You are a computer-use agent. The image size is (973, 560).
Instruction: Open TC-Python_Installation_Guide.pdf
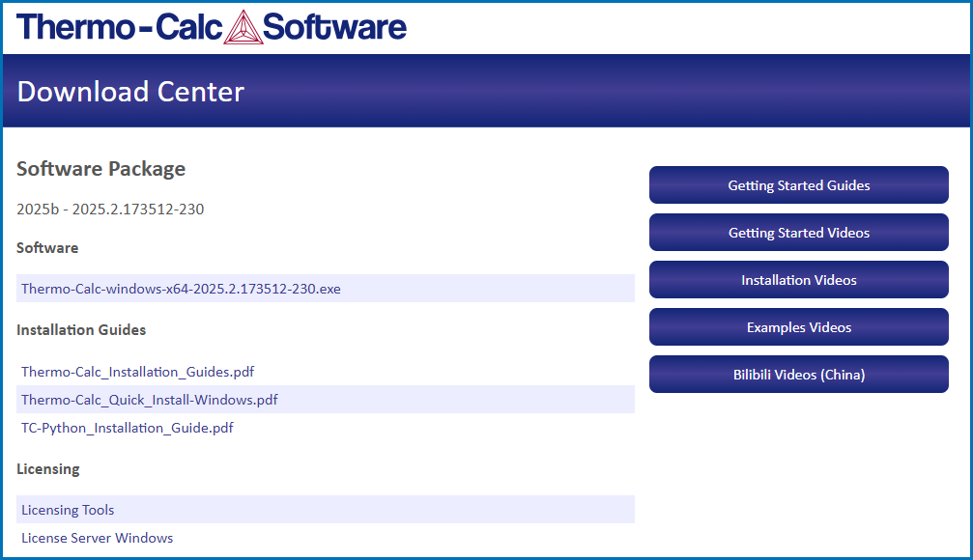coord(128,428)
